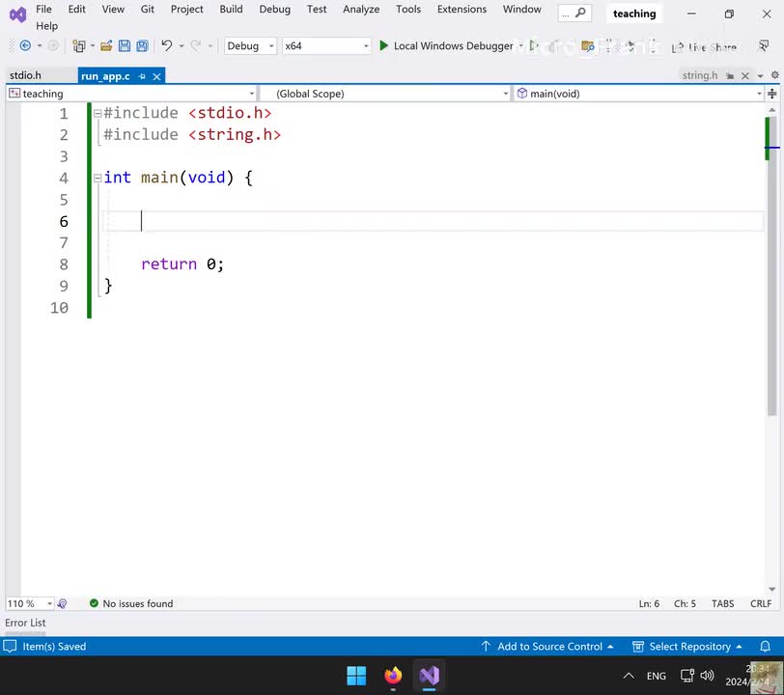
Task: Click Visual Studio taskbar icon
Action: point(429,676)
